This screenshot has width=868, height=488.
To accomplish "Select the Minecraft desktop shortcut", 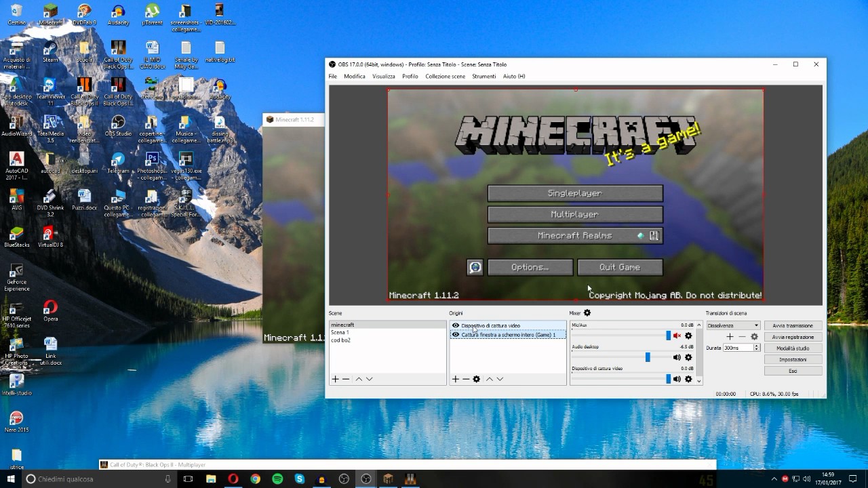I will (50, 14).
